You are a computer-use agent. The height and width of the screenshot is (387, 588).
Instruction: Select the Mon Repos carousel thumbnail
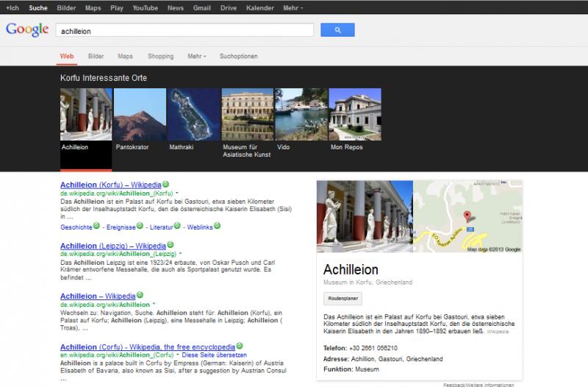pyautogui.click(x=355, y=114)
